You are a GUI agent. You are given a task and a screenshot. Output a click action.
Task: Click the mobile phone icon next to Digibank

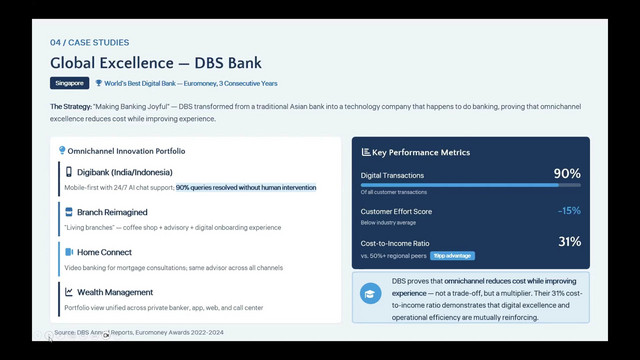69,171
